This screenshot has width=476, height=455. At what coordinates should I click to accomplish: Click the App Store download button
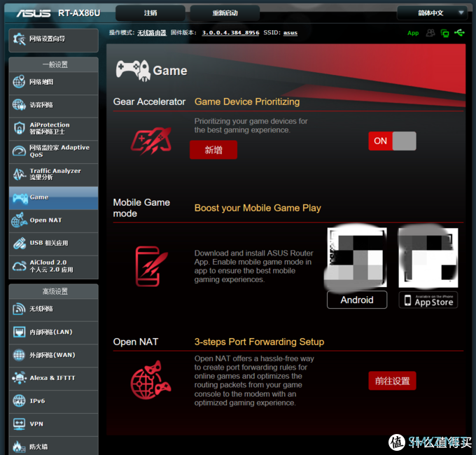(x=428, y=300)
